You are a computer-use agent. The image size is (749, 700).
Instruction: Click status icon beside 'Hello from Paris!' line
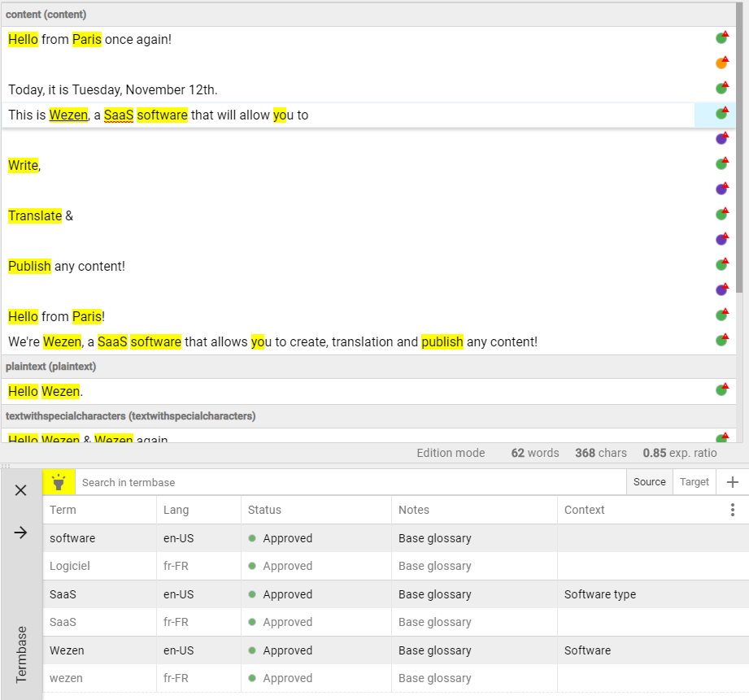coord(722,315)
